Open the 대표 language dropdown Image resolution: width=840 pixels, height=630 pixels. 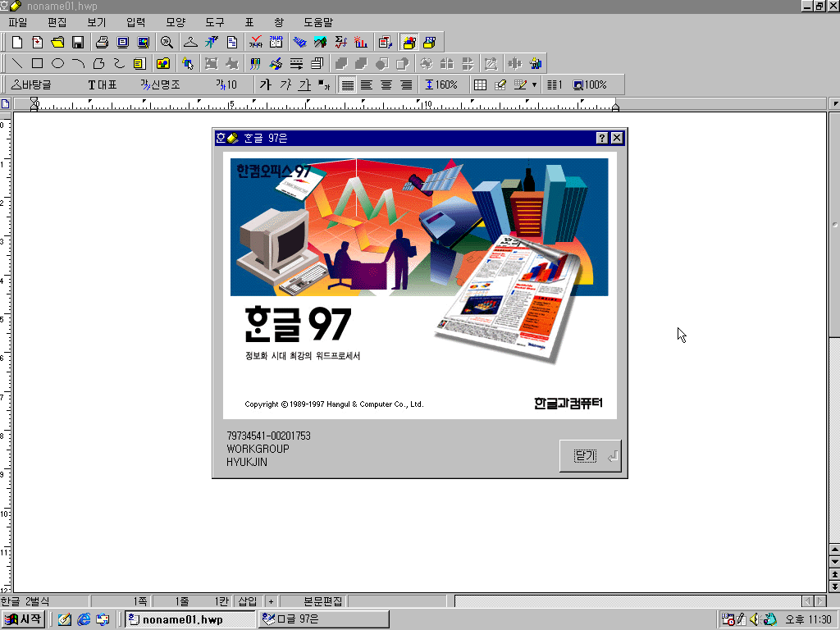tap(102, 84)
